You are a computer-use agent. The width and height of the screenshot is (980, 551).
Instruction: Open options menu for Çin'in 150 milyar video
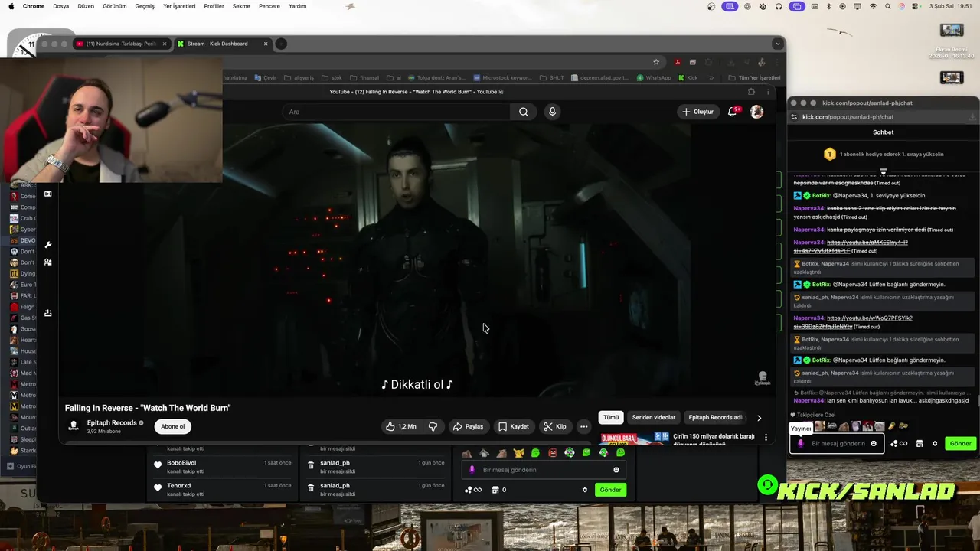point(766,437)
